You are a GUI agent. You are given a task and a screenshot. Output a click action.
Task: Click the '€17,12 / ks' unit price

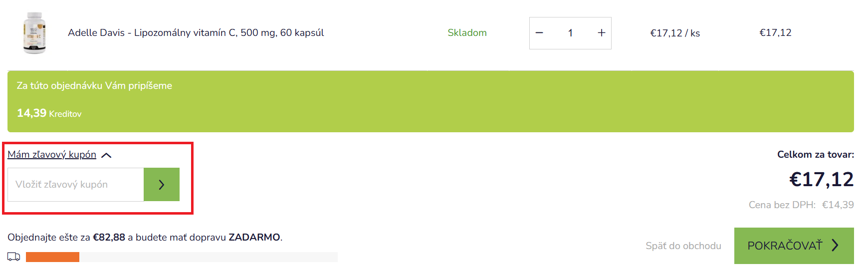pyautogui.click(x=675, y=33)
